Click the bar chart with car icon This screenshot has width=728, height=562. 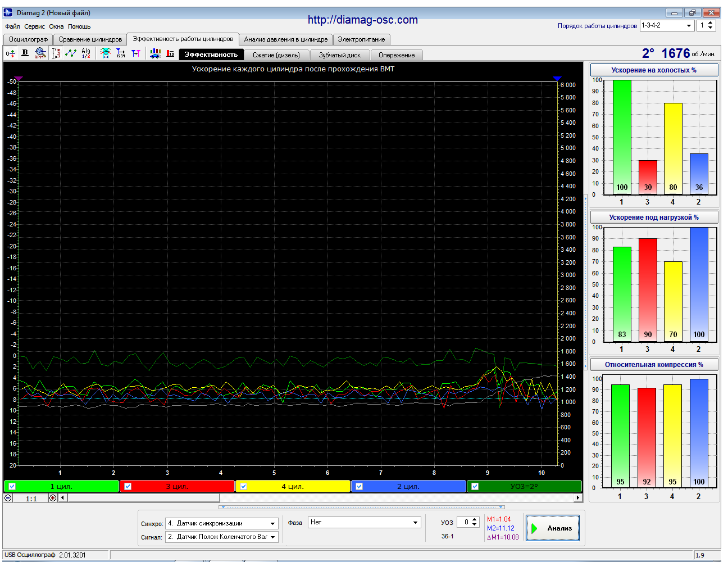pyautogui.click(x=155, y=53)
